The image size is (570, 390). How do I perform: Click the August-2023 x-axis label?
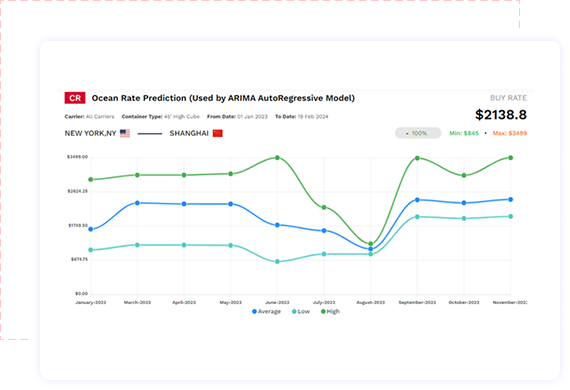click(x=371, y=302)
